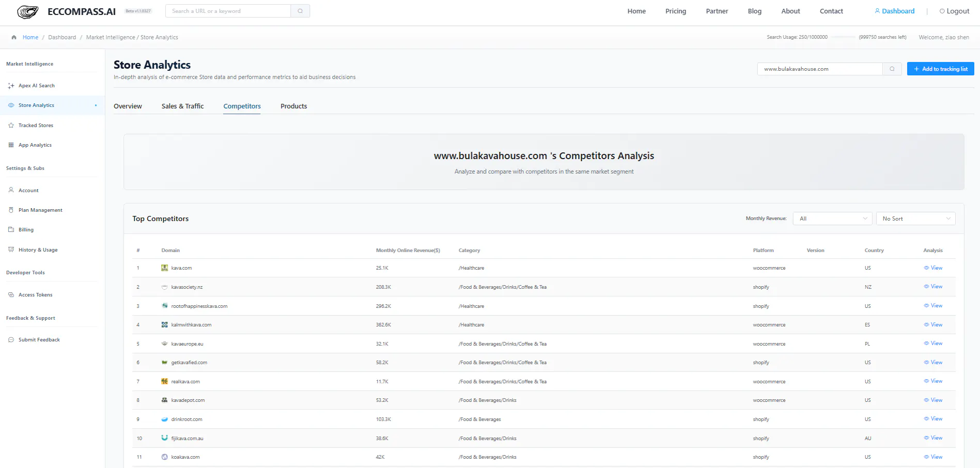Click the kava.com favicon in row 1

pyautogui.click(x=164, y=268)
